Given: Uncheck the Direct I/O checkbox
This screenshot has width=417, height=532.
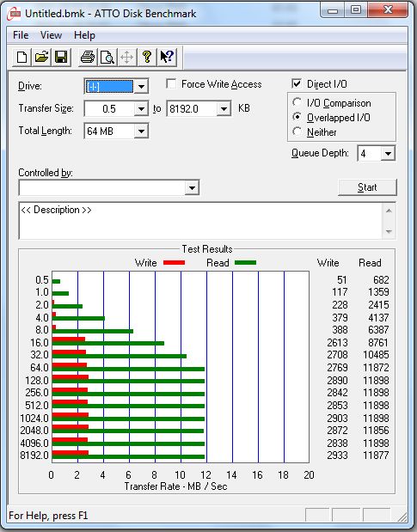Looking at the screenshot, I should point(297,84).
